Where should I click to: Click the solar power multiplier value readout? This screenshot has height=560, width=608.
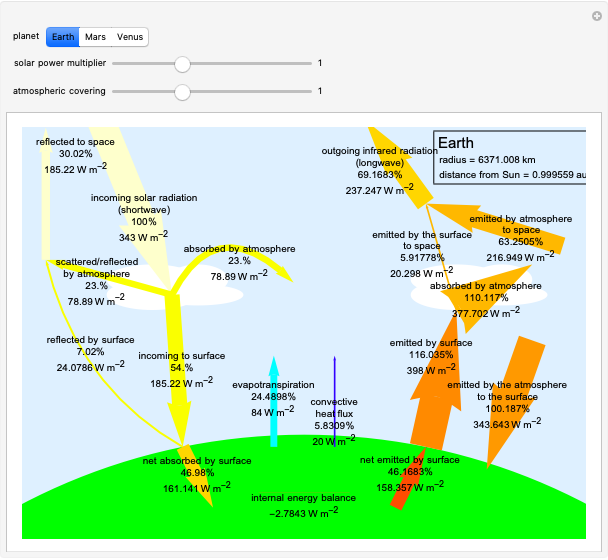point(320,64)
